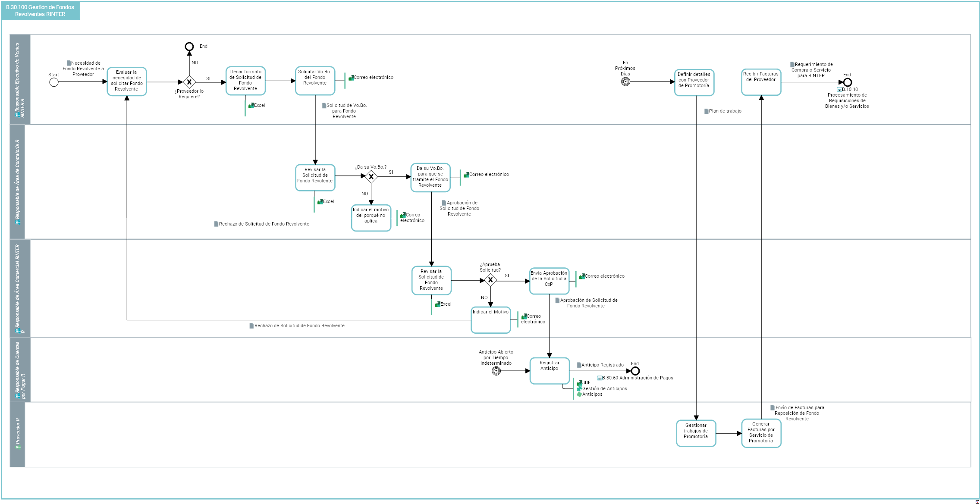980x504 pixels.
Task: Select 'Aprobación de Solicitud' document icon in Contraloría lane
Action: coord(444,203)
